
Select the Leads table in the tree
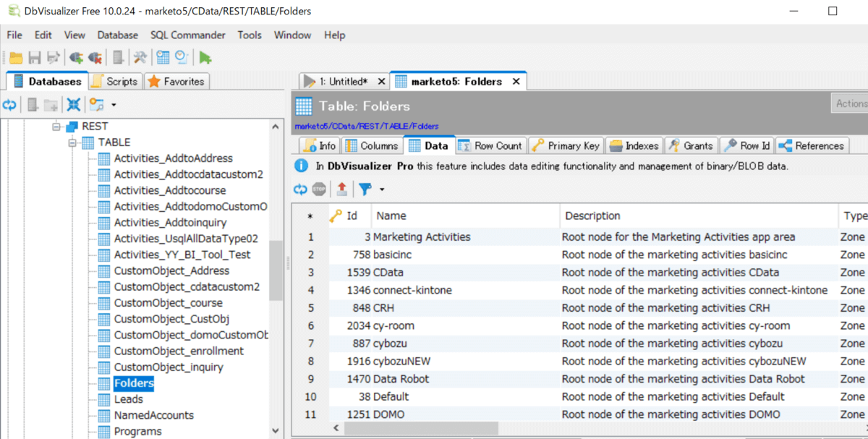(x=128, y=399)
